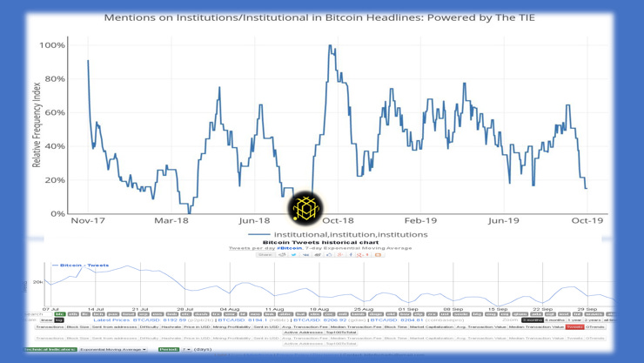Share the chart via the Facebook icon

click(351, 254)
